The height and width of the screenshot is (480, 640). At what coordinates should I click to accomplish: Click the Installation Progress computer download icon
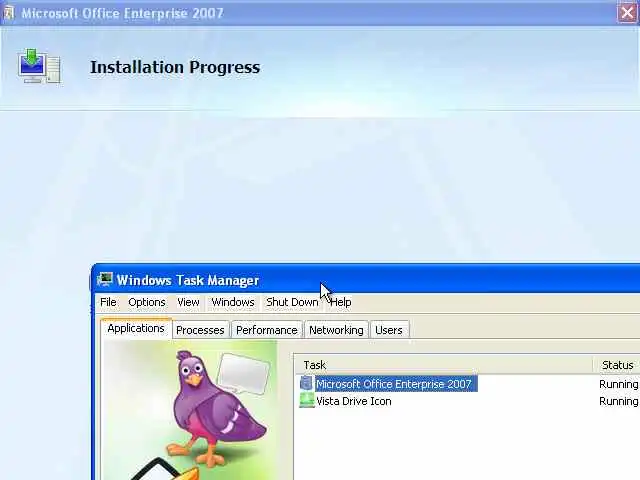[39, 66]
